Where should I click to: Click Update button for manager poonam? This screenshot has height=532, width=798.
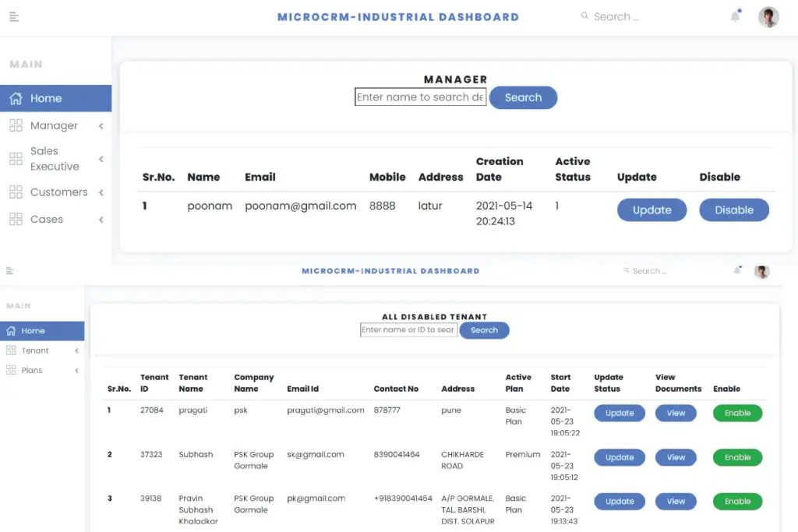pyautogui.click(x=651, y=210)
